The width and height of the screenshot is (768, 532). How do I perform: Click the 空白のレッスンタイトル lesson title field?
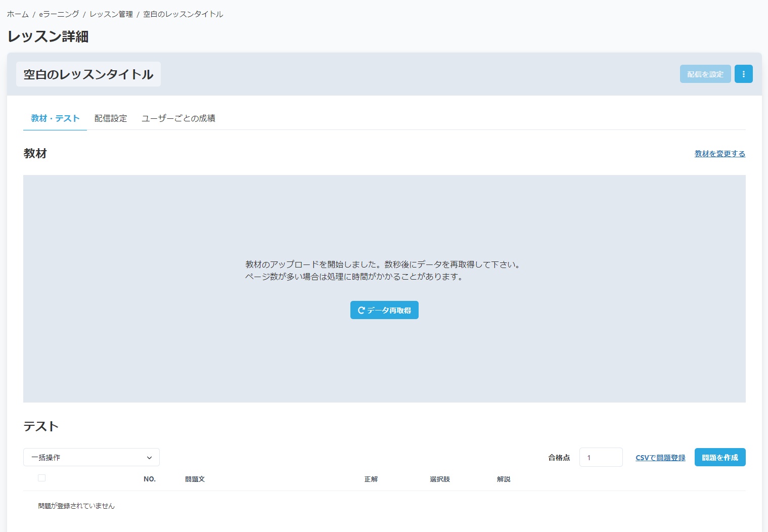pyautogui.click(x=88, y=74)
